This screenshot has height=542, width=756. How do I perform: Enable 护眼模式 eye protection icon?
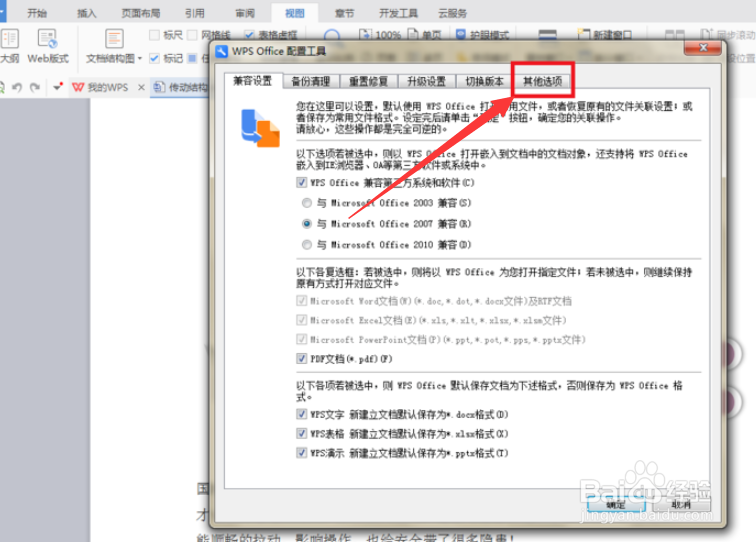pos(461,34)
